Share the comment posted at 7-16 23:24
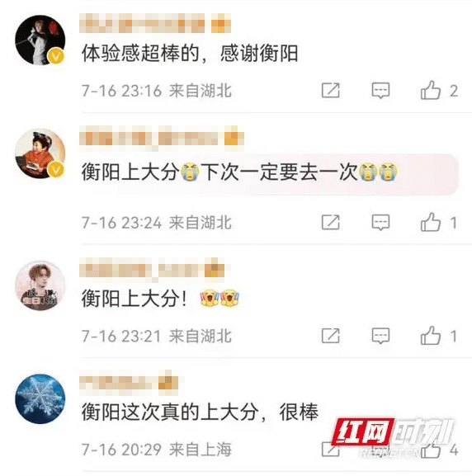The width and height of the screenshot is (472, 476). (x=330, y=223)
